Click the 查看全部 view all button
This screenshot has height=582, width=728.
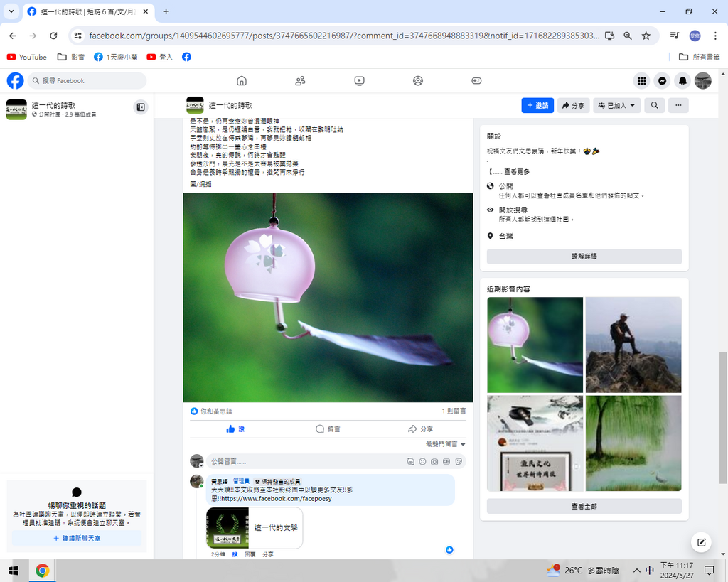click(584, 506)
